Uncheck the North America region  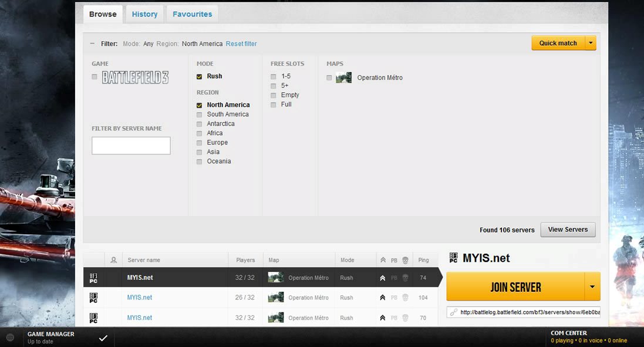(199, 105)
